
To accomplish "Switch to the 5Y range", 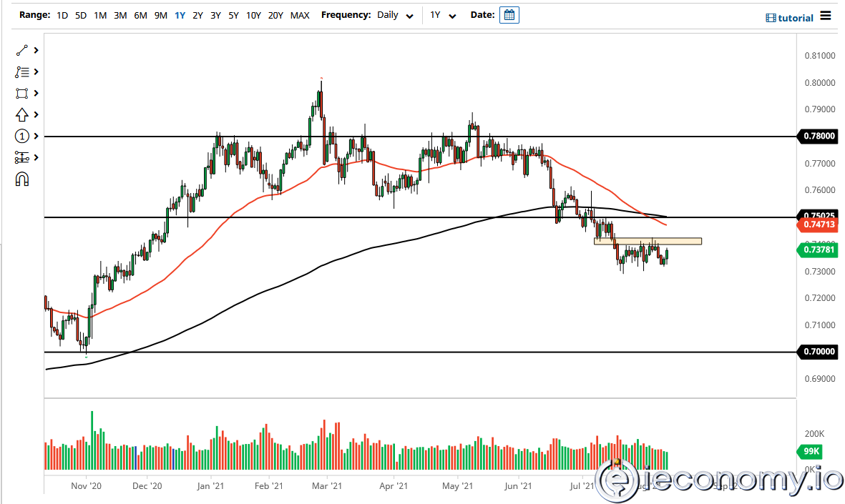I will coord(233,14).
